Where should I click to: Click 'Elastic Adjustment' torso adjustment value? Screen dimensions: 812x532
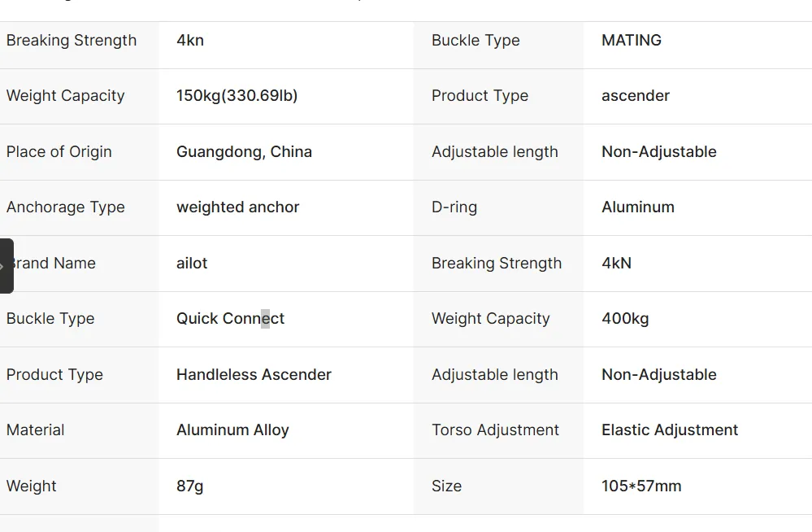tap(670, 430)
